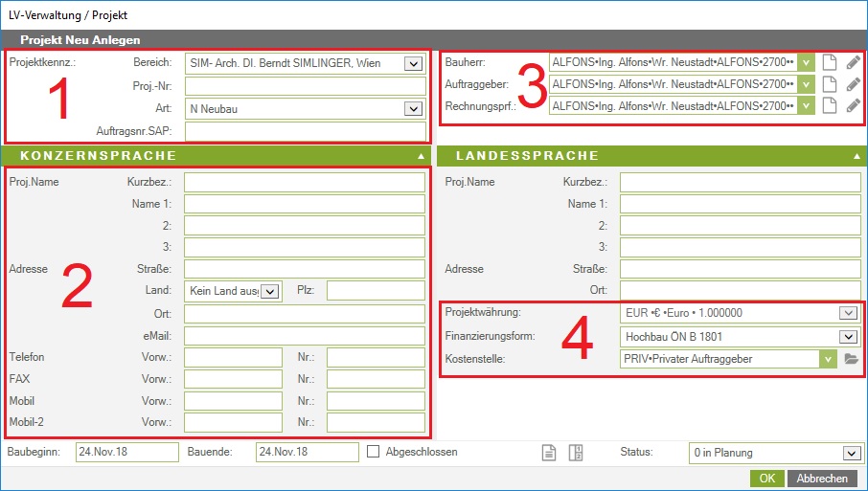
Task: Open the Status dropdown
Action: click(x=850, y=453)
